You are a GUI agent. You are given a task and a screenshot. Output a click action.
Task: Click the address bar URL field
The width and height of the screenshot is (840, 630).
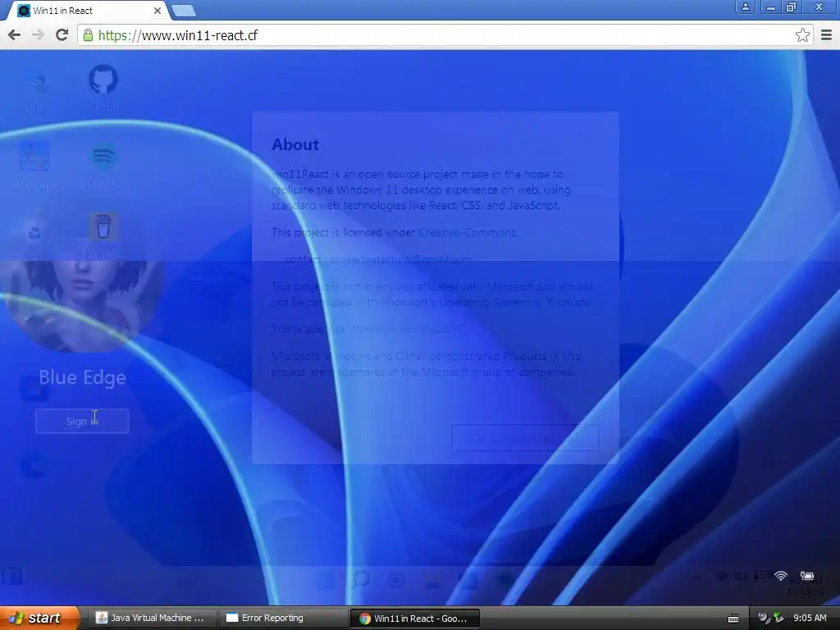[x=445, y=35]
